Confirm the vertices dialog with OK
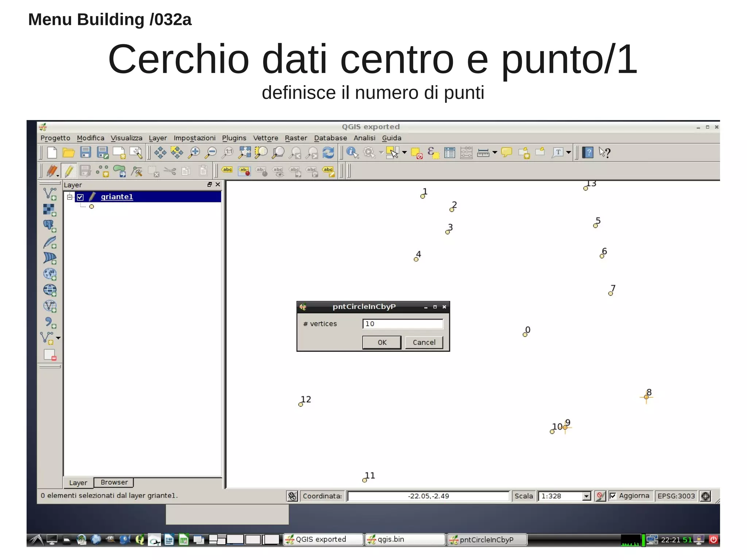The width and height of the screenshot is (747, 560). point(382,342)
